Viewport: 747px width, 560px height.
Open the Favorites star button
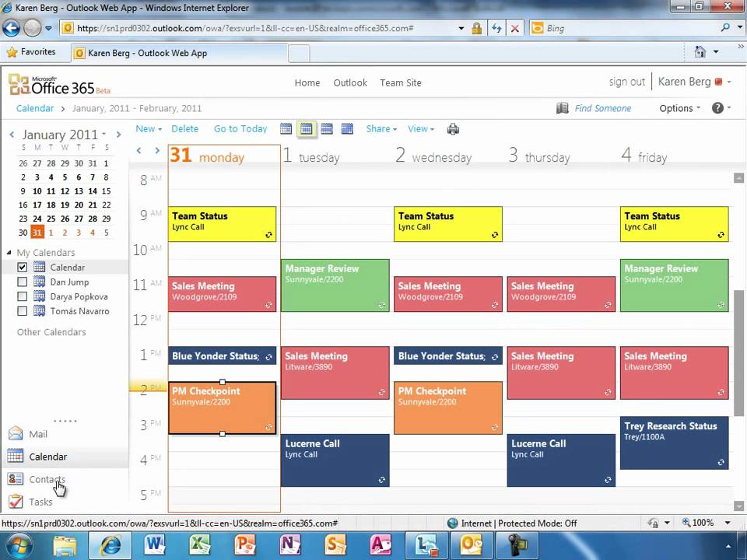[x=31, y=52]
